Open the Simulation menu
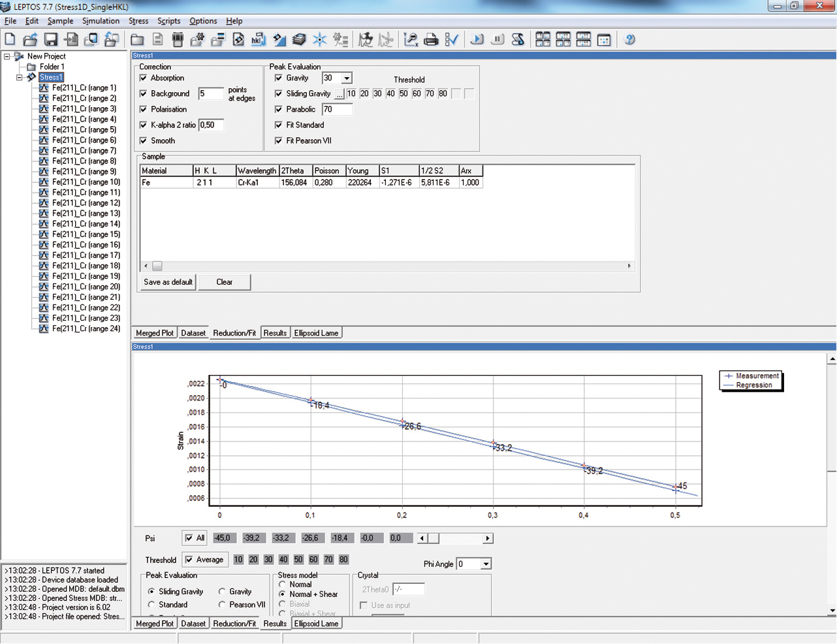 [101, 21]
